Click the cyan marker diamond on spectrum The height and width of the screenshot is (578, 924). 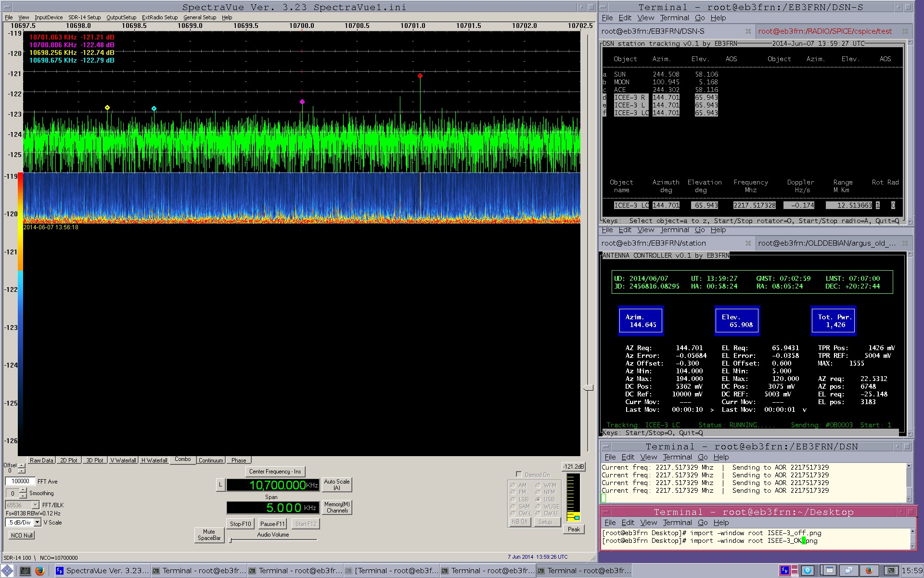point(154,108)
